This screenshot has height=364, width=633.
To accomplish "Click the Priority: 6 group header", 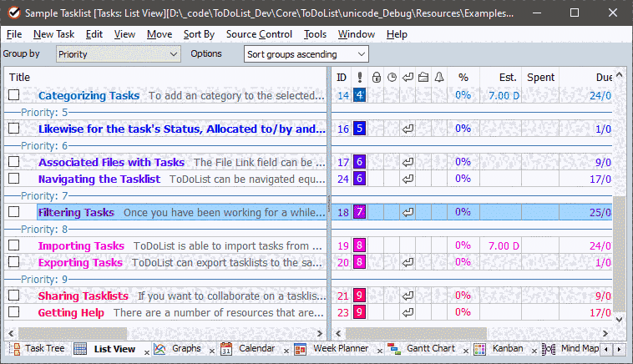I will point(165,145).
